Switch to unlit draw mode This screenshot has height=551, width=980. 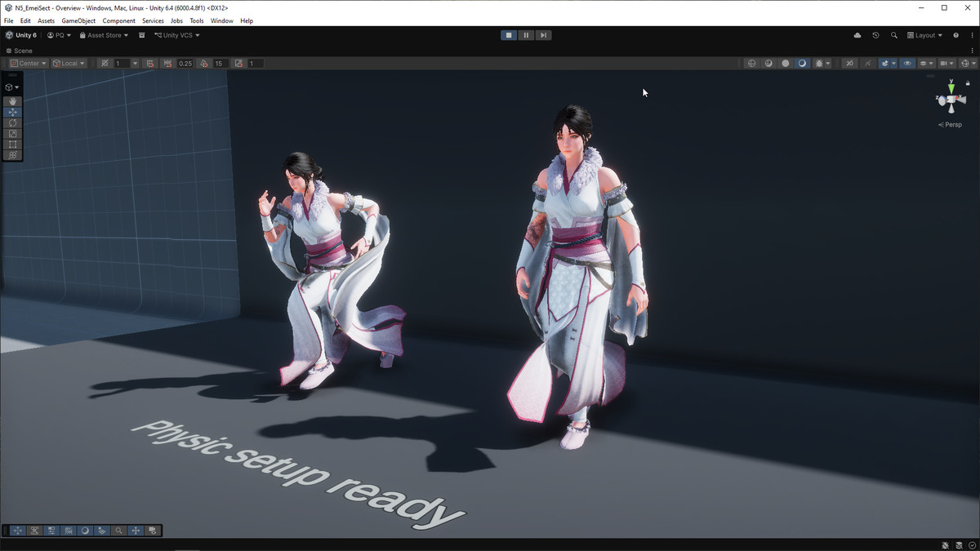pos(786,64)
